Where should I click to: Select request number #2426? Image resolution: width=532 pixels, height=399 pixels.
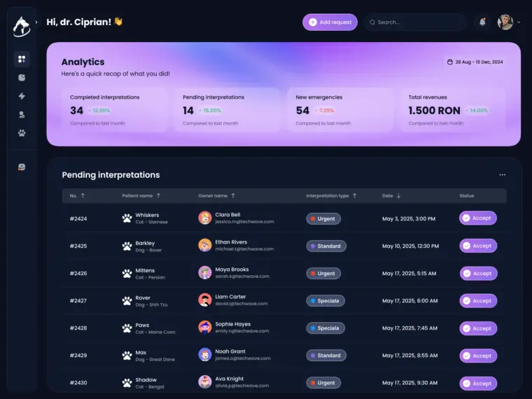pyautogui.click(x=78, y=274)
